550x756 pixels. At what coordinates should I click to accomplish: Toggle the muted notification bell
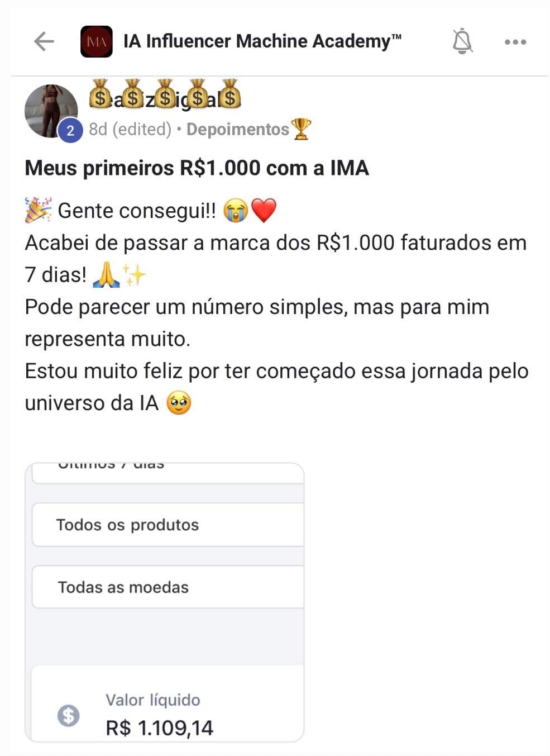pos(462,41)
